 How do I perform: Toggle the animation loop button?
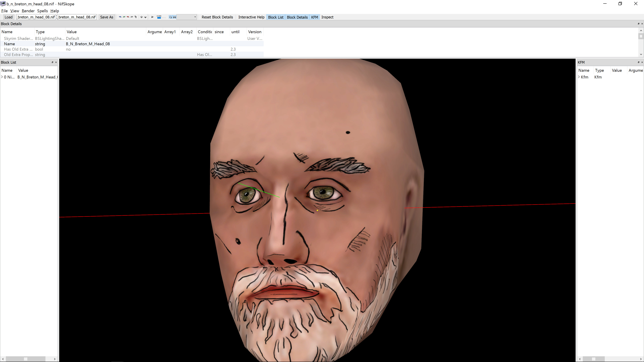pos(171,17)
